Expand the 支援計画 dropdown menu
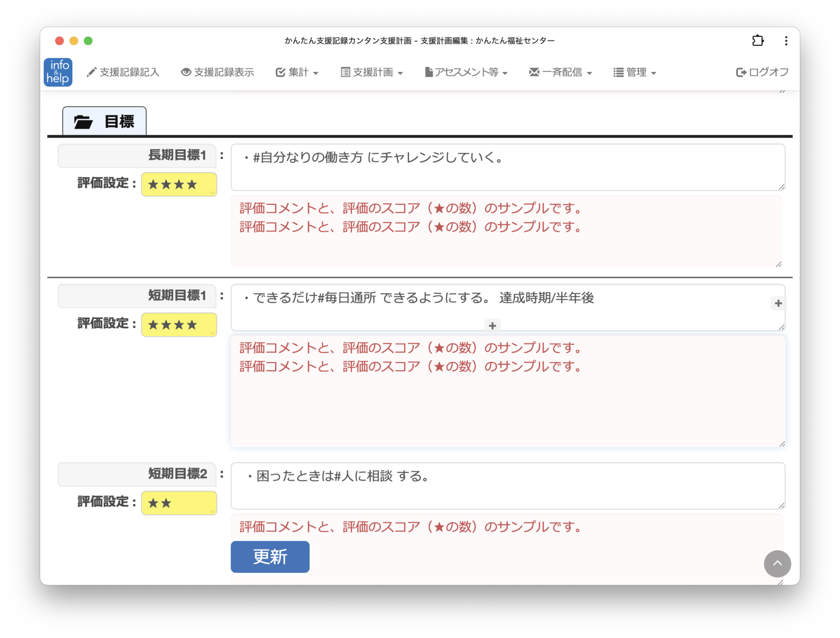The height and width of the screenshot is (638, 840). 372,72
